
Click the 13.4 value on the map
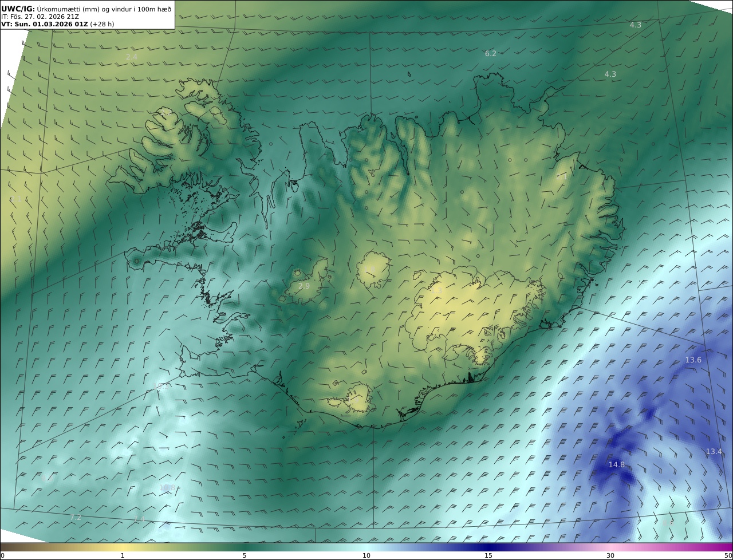click(x=714, y=451)
